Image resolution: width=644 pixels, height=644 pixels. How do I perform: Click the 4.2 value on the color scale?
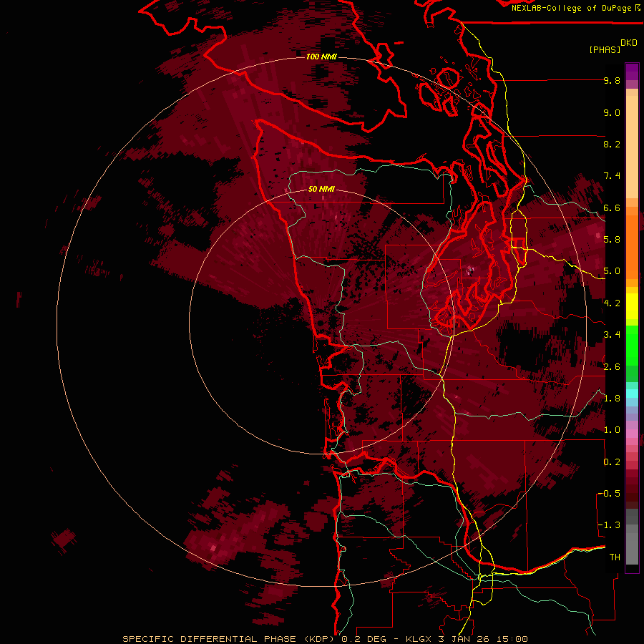[x=612, y=303]
